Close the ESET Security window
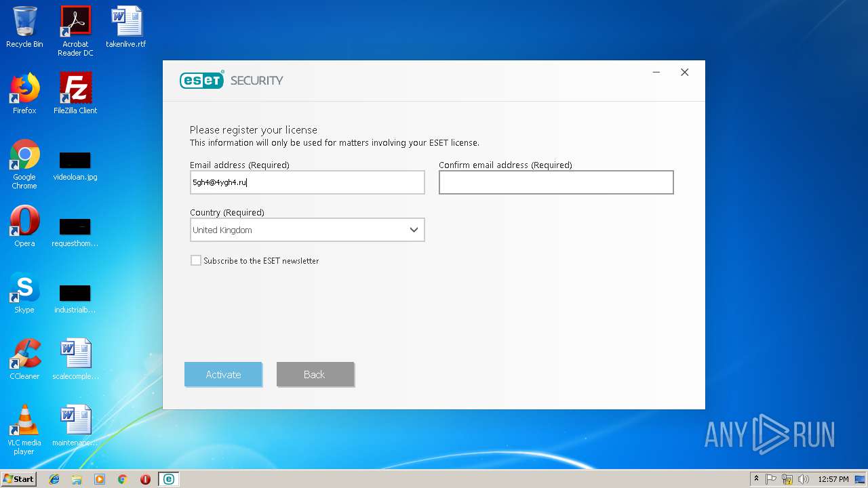 click(684, 73)
